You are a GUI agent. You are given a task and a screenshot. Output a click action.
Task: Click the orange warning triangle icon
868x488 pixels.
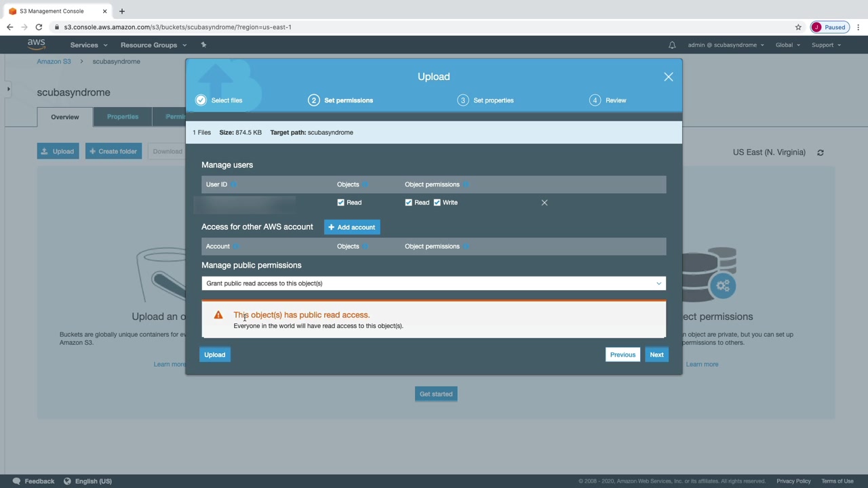click(x=218, y=315)
